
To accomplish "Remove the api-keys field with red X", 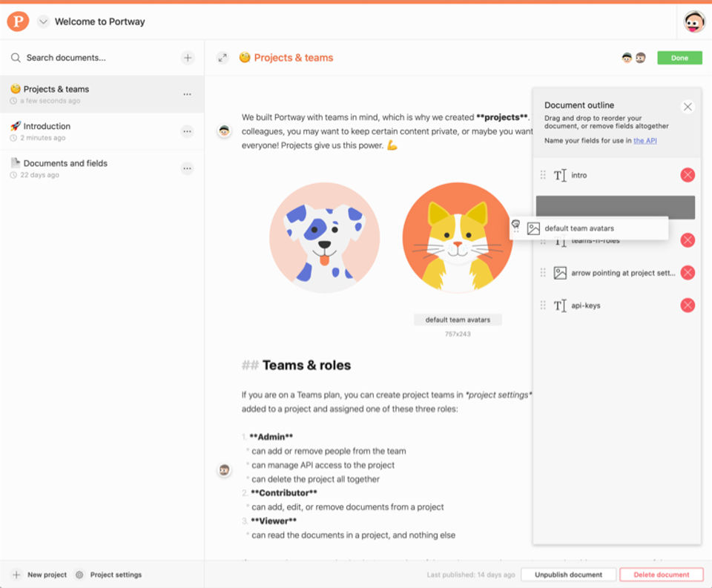I will click(688, 305).
